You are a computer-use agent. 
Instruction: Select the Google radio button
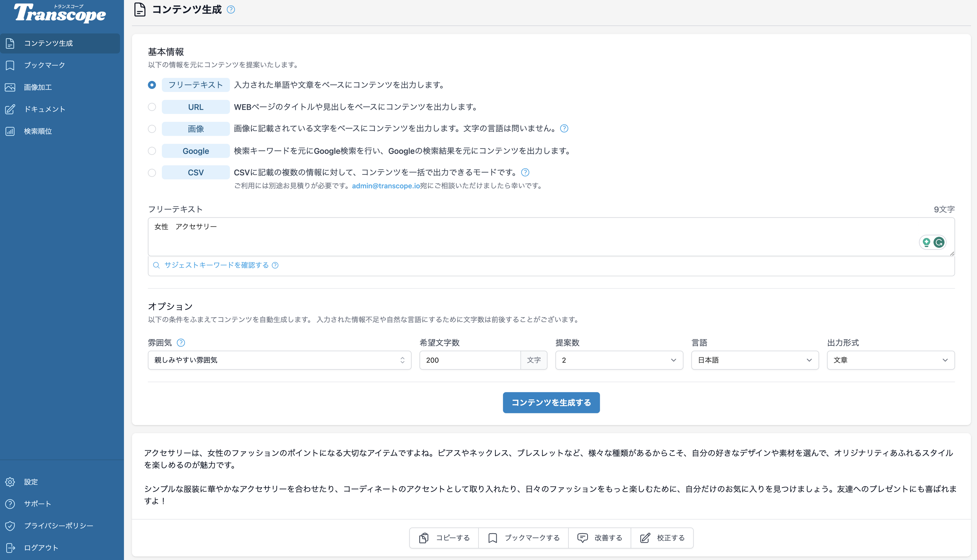pyautogui.click(x=152, y=151)
